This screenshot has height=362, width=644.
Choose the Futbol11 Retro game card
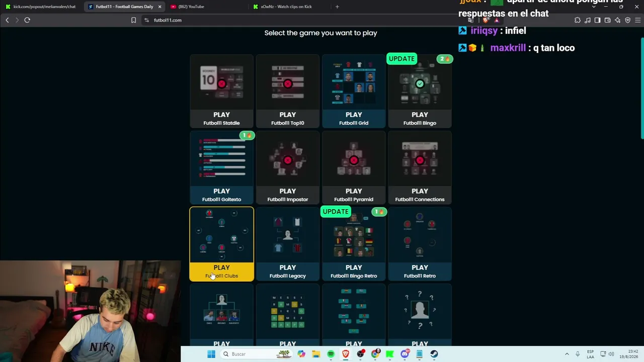[x=420, y=244]
